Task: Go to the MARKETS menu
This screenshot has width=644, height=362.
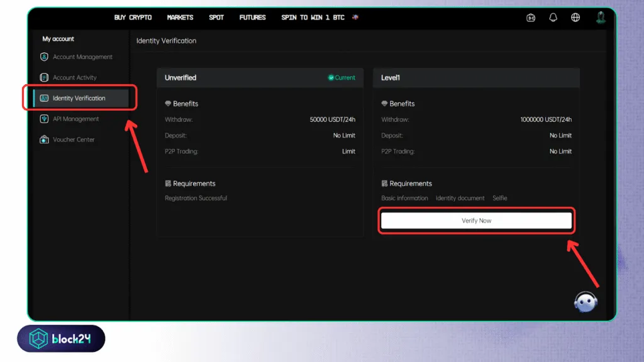Action: pyautogui.click(x=180, y=18)
